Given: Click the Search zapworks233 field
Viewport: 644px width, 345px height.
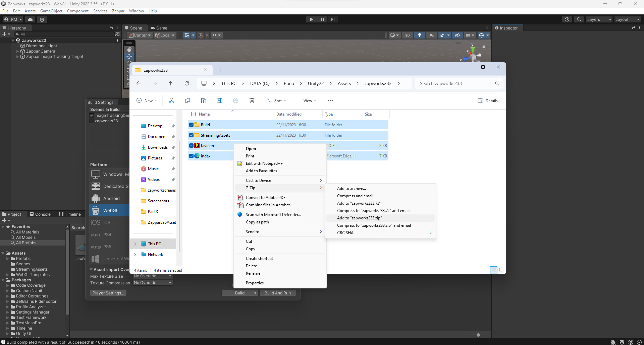Looking at the screenshot, I should click(459, 83).
